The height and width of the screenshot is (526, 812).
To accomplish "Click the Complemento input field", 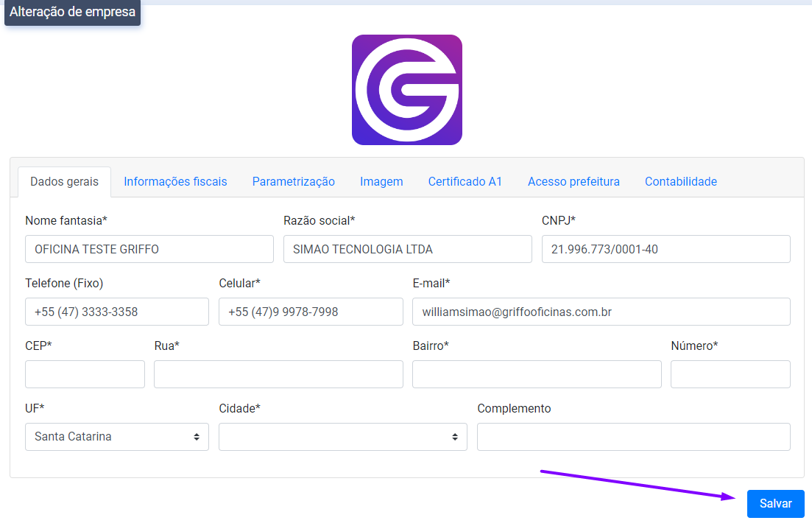I will [633, 437].
